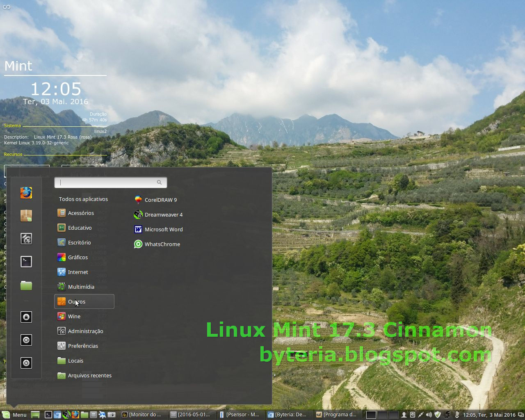
Task: Click inside the menu search field
Action: [x=109, y=182]
